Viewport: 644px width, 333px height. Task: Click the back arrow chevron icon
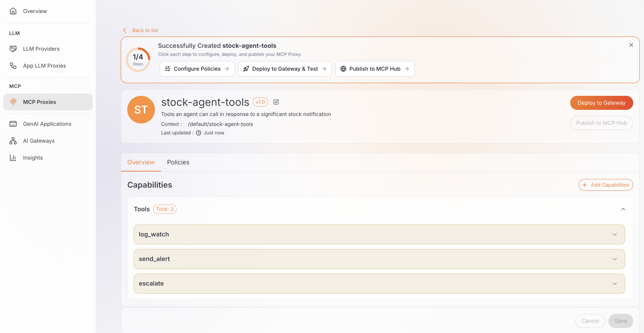point(125,30)
